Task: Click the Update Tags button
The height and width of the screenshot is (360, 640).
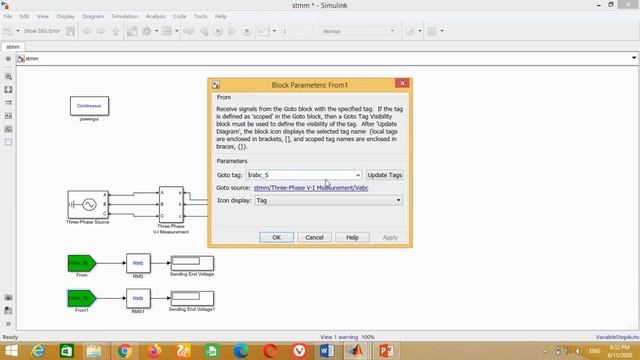Action: 384,175
